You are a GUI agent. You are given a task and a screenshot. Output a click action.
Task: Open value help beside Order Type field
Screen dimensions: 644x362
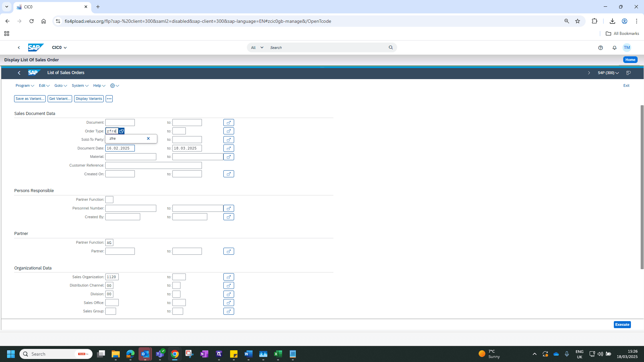pyautogui.click(x=121, y=131)
